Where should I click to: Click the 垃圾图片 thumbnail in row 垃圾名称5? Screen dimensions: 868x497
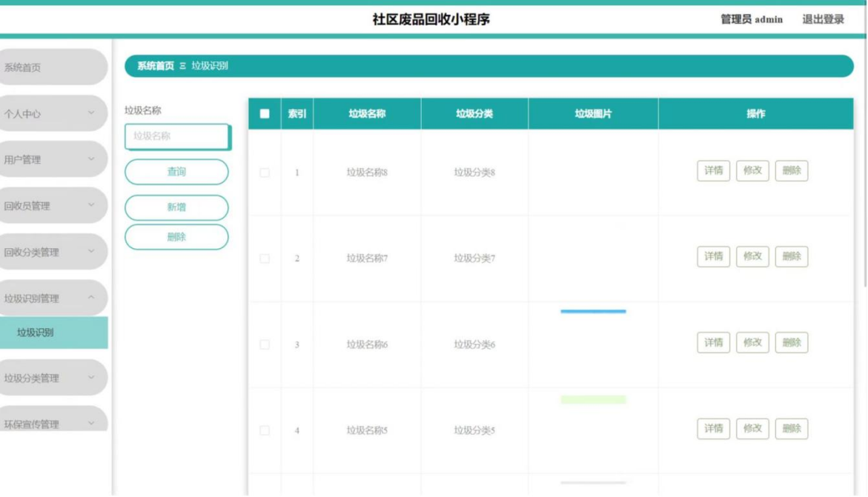(x=593, y=399)
